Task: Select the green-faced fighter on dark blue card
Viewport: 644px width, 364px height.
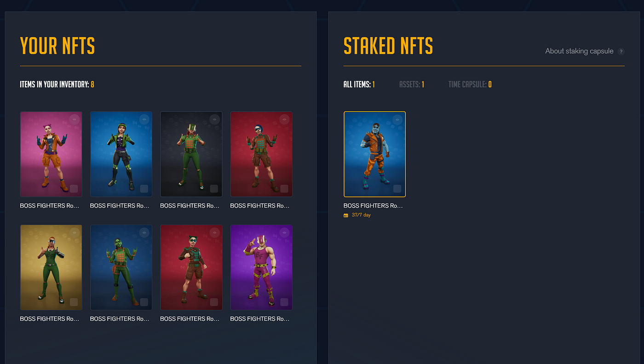Action: [121, 267]
